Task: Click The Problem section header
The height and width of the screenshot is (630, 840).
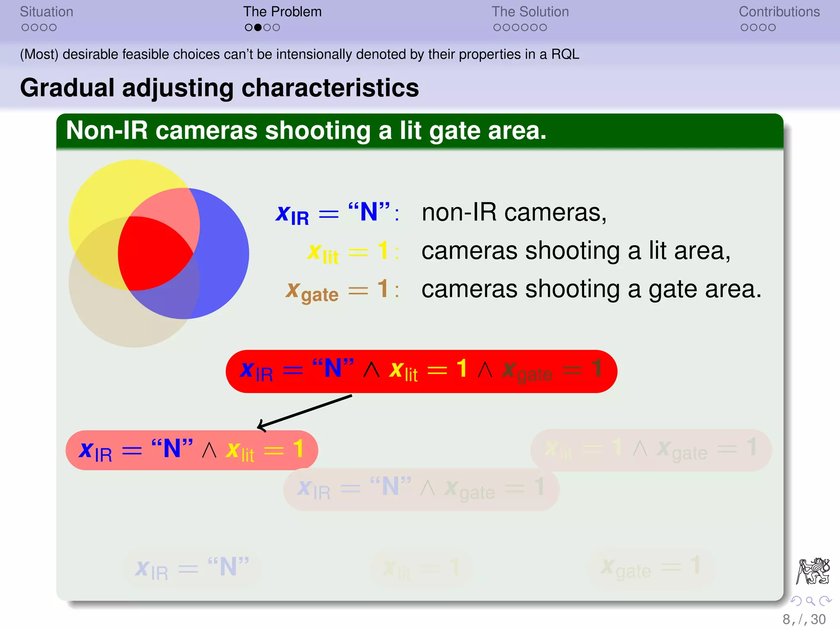Action: 282,11
